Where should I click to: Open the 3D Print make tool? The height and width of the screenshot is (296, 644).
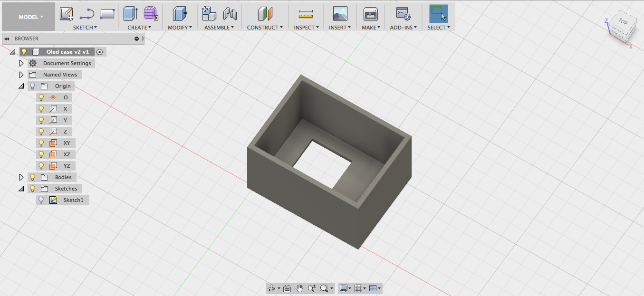371,14
